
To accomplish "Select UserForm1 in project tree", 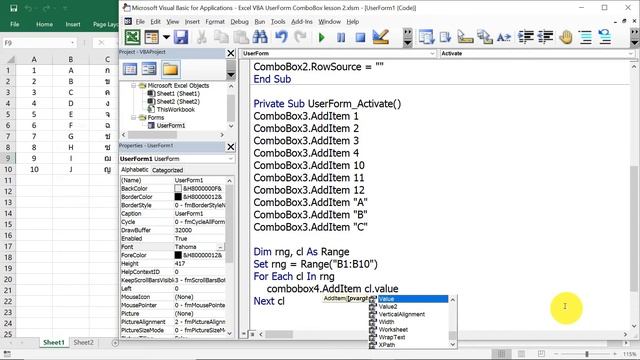I will [x=171, y=125].
